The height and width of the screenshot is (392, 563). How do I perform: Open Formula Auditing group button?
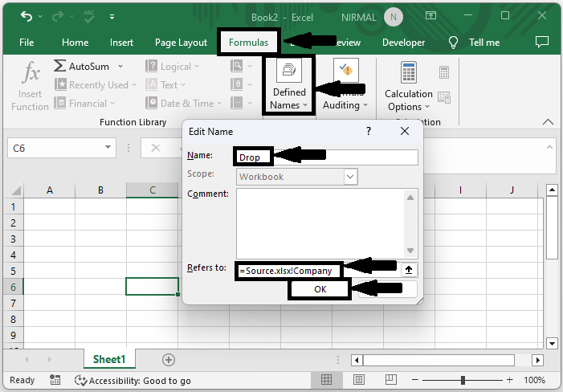coord(345,84)
